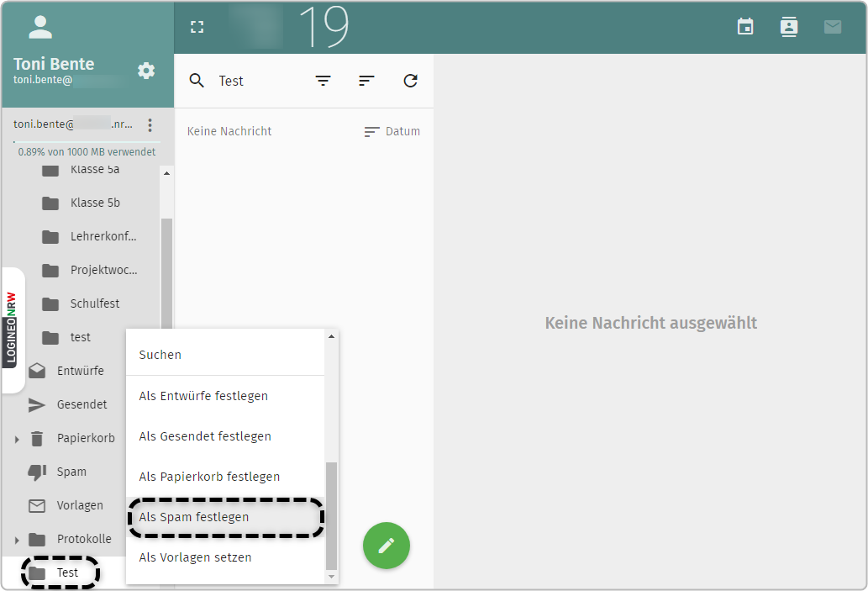Sort messages by Datum
The image size is (868, 591).
click(x=392, y=131)
